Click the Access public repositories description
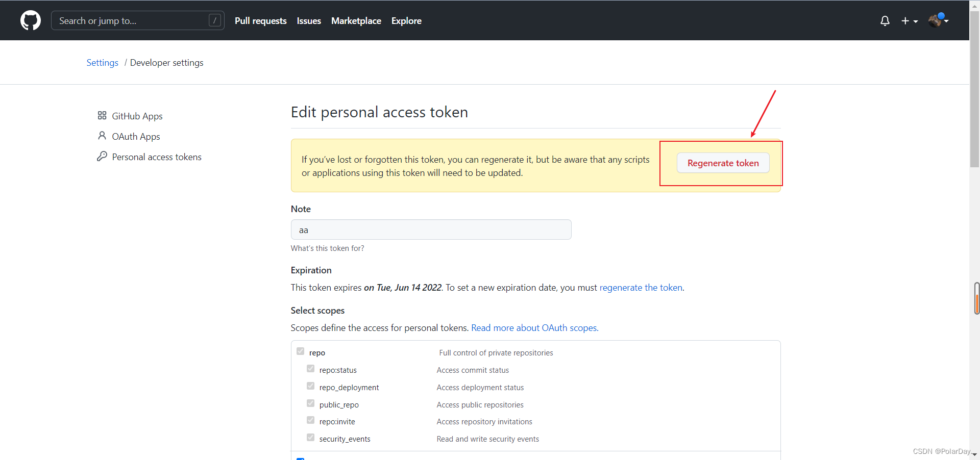The height and width of the screenshot is (460, 980). (480, 405)
